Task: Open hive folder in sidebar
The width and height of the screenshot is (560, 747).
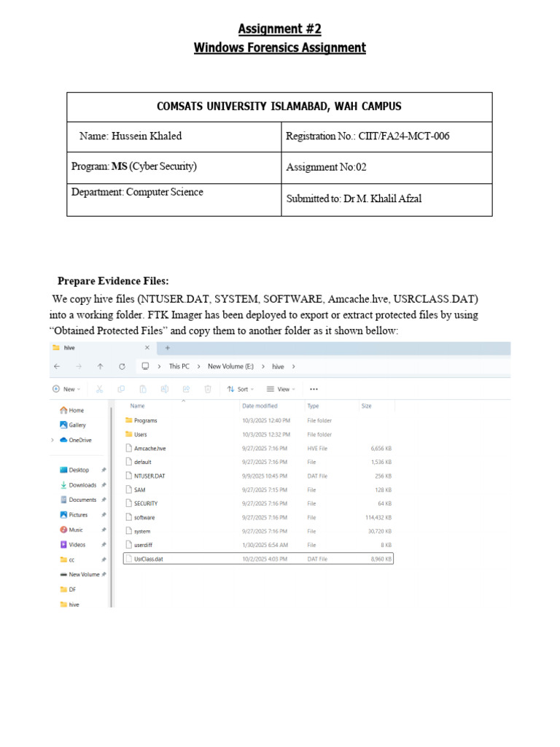Action: 69,605
